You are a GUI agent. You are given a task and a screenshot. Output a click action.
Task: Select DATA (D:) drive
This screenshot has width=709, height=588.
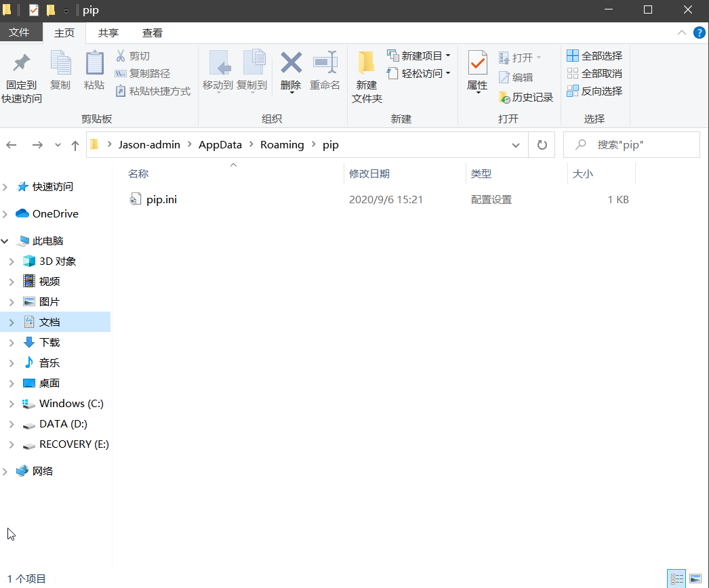coord(63,424)
